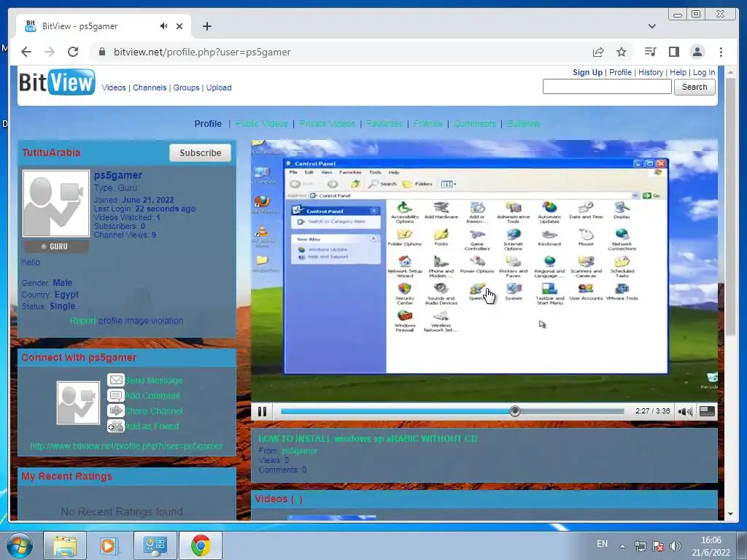Click the Add as Friend people icon
The image size is (747, 560).
point(116,426)
